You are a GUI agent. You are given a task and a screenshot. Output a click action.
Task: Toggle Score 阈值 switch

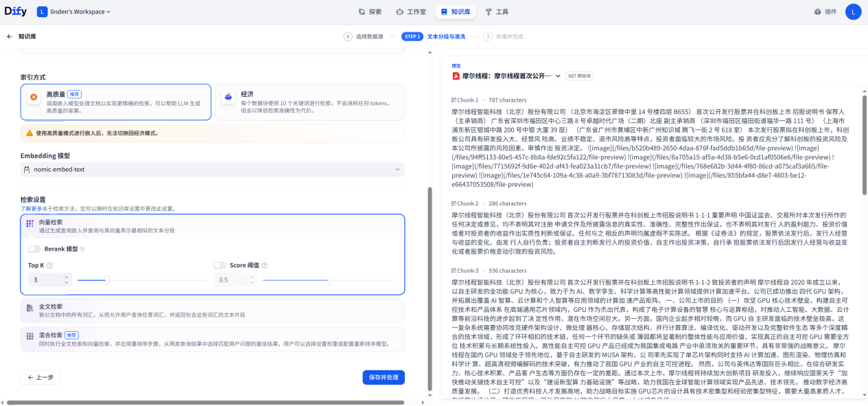tap(220, 265)
